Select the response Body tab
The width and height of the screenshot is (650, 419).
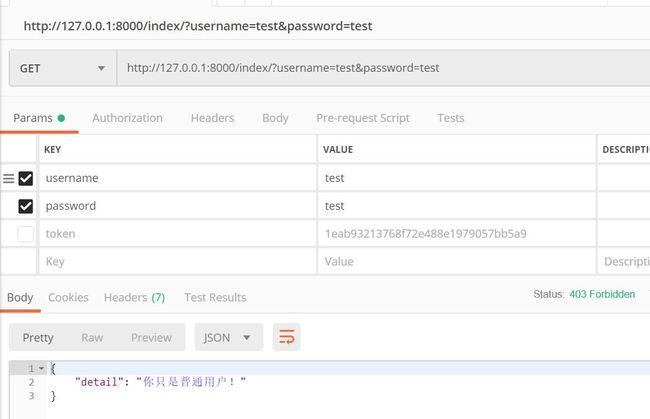(x=20, y=298)
